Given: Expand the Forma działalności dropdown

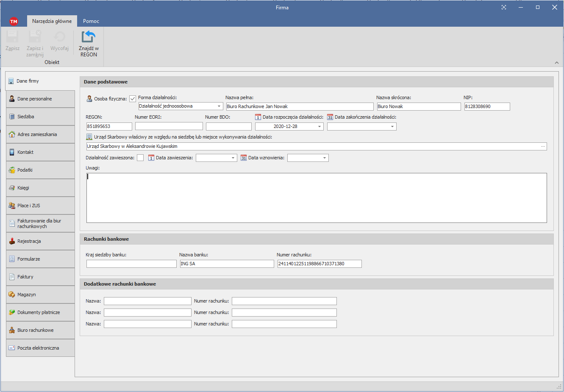Looking at the screenshot, I should 219,106.
